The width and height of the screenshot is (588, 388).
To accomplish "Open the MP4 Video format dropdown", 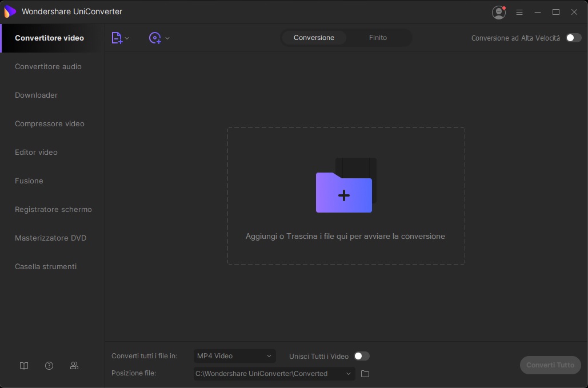I will click(234, 356).
